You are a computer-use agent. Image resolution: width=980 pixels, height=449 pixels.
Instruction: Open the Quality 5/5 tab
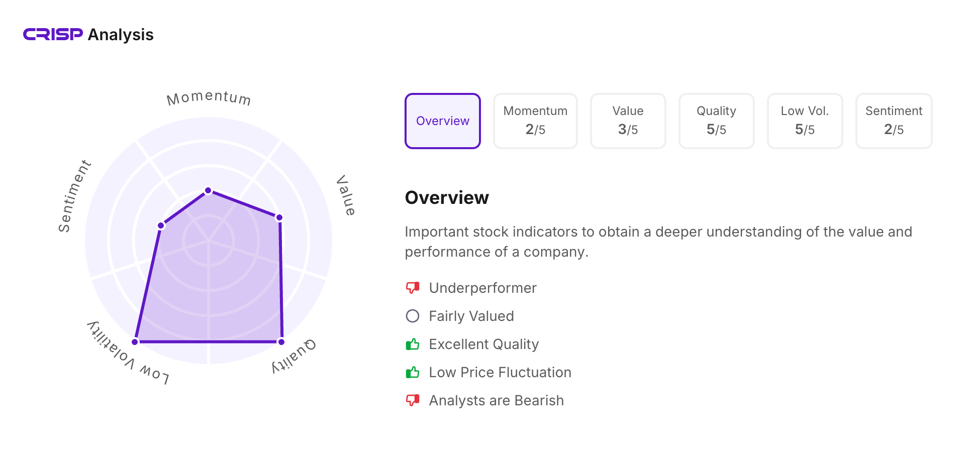(716, 121)
